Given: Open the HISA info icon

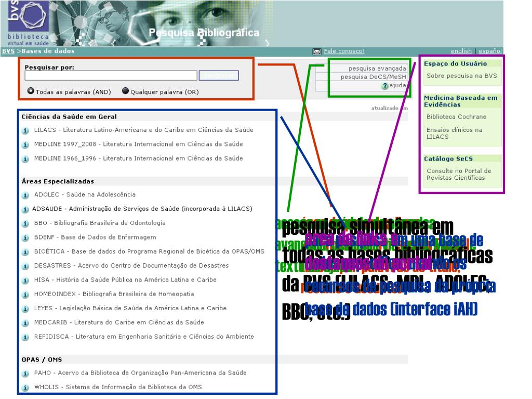Looking at the screenshot, I should tap(25, 281).
